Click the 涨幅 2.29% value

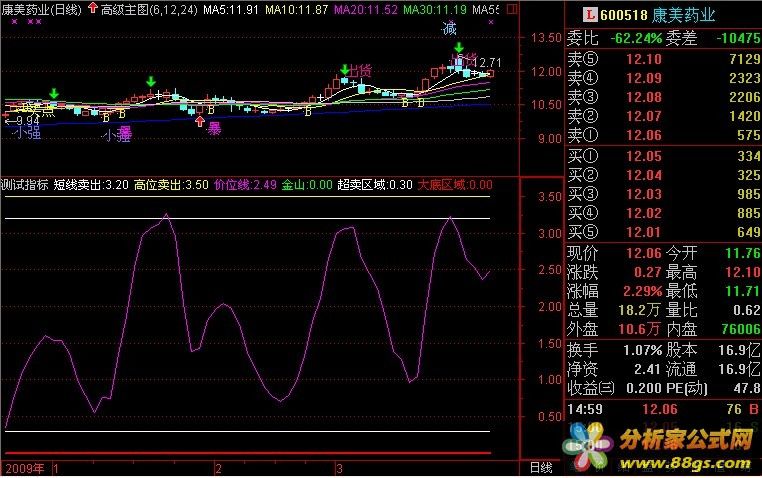point(642,291)
